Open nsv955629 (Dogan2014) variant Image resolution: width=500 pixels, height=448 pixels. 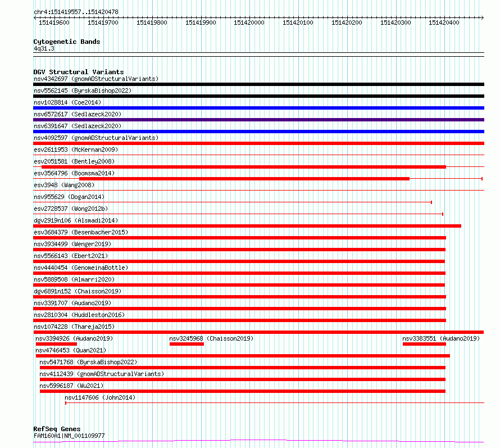point(69,197)
